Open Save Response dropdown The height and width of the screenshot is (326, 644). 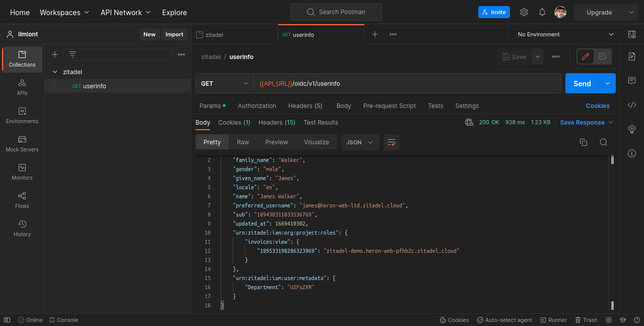[x=587, y=122]
